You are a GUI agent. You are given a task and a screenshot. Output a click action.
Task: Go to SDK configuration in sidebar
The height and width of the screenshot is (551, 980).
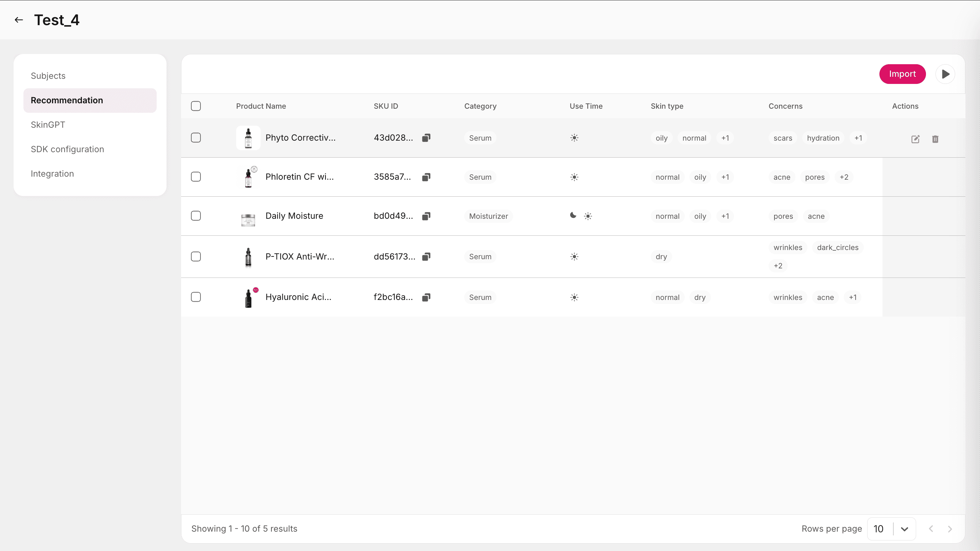(67, 149)
